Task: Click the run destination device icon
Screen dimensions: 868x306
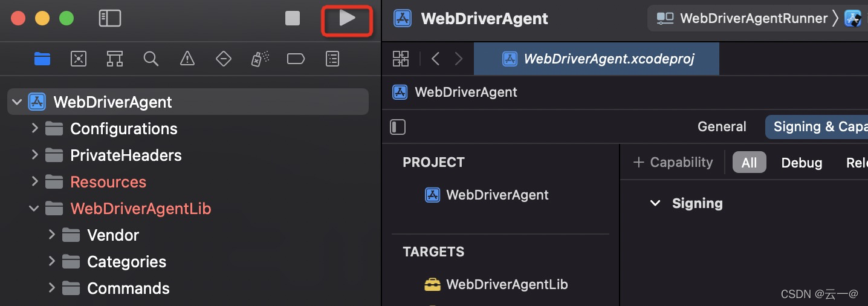Action: 853,18
